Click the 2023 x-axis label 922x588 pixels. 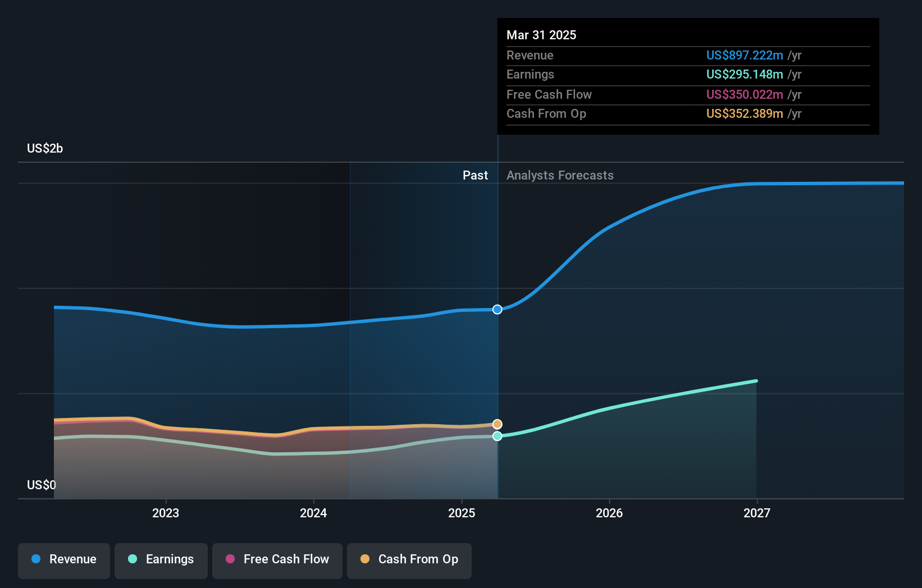tap(166, 513)
